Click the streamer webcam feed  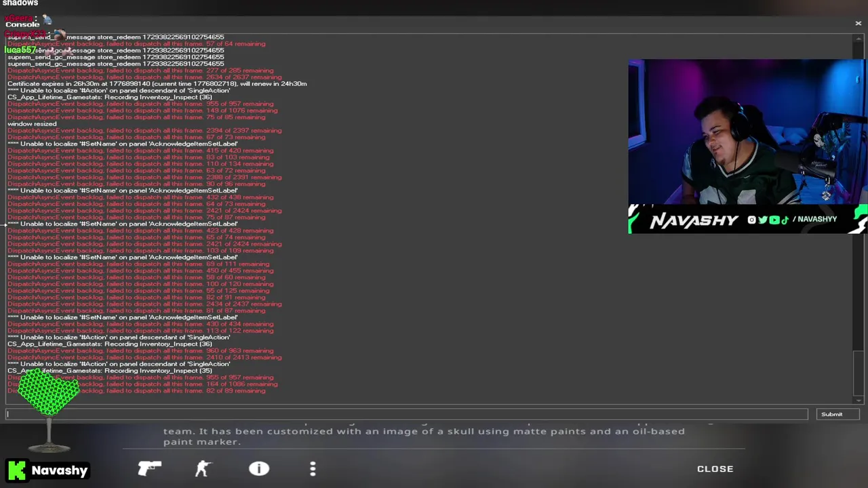(x=747, y=131)
